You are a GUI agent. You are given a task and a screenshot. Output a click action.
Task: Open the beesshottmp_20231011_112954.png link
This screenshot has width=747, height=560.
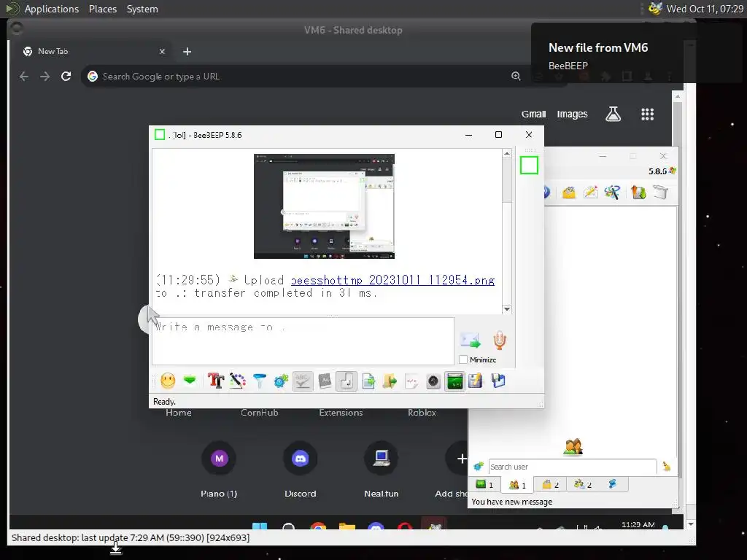(x=392, y=280)
